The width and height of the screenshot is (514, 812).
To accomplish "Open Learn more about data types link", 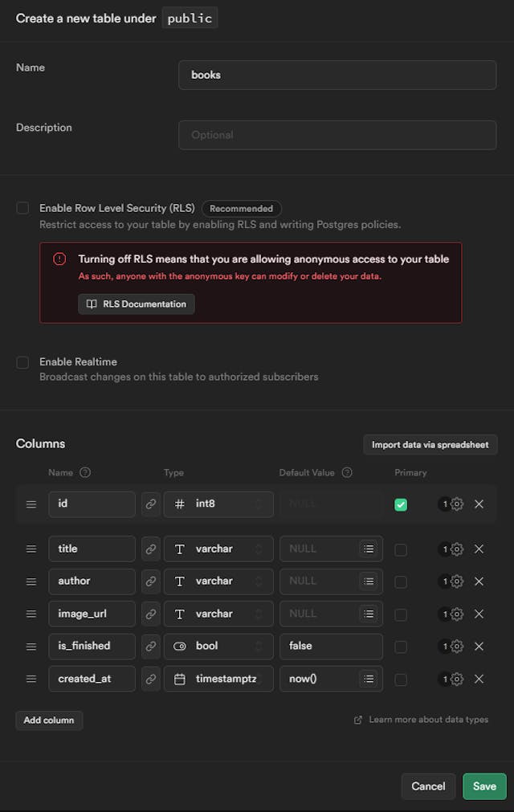I will pyautogui.click(x=427, y=720).
